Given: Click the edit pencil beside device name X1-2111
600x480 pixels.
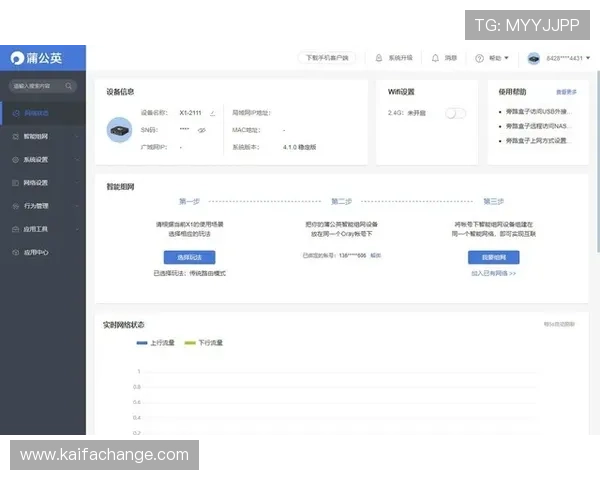Looking at the screenshot, I should pyautogui.click(x=212, y=113).
